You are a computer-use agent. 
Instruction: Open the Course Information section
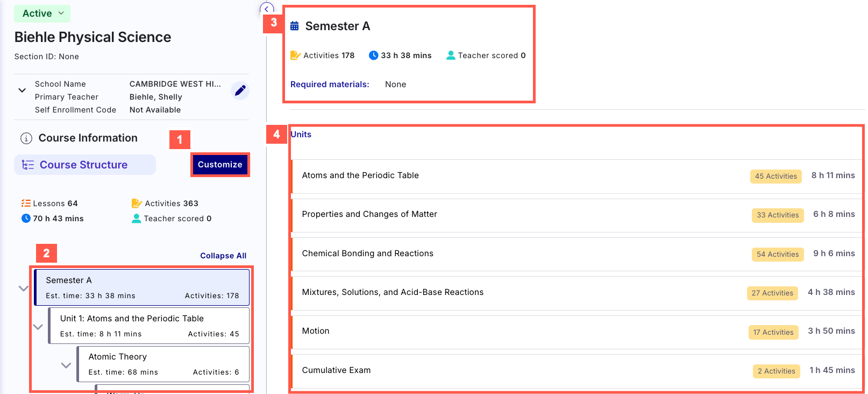(88, 138)
